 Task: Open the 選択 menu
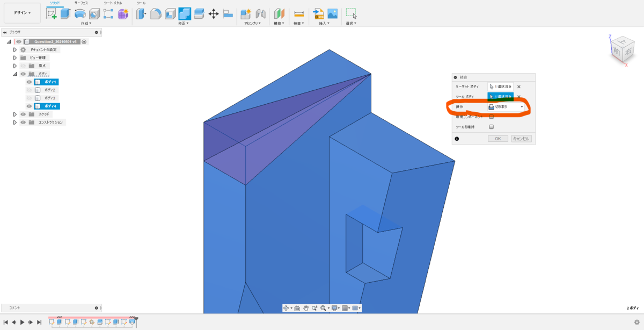352,24
